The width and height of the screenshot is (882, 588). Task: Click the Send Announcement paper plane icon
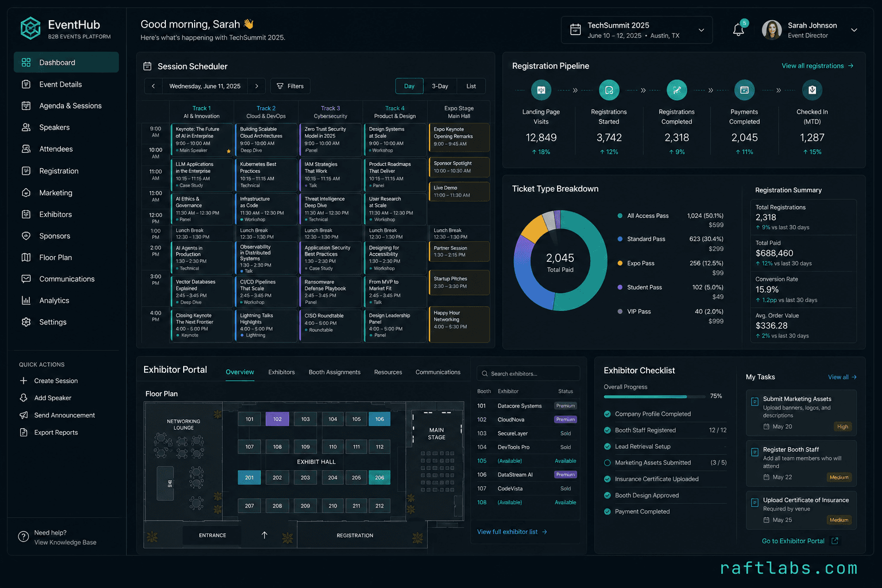(x=24, y=415)
